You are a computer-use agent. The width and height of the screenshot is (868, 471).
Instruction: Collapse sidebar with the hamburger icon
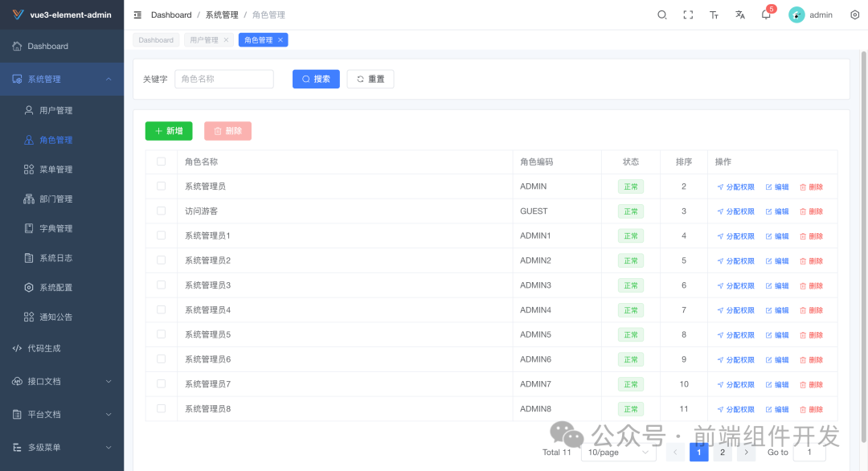(x=137, y=14)
